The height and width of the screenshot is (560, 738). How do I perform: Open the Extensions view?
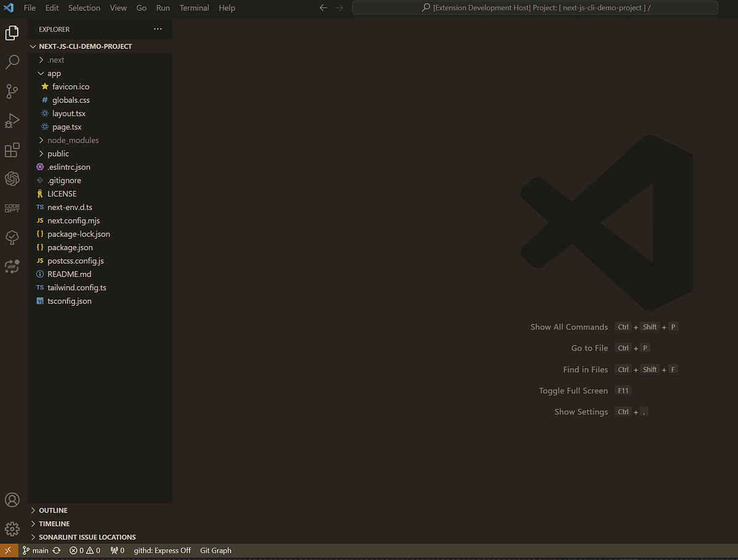(12, 149)
